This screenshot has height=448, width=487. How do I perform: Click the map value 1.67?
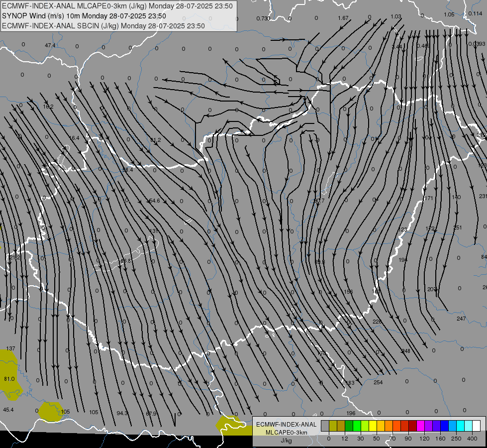343,18
